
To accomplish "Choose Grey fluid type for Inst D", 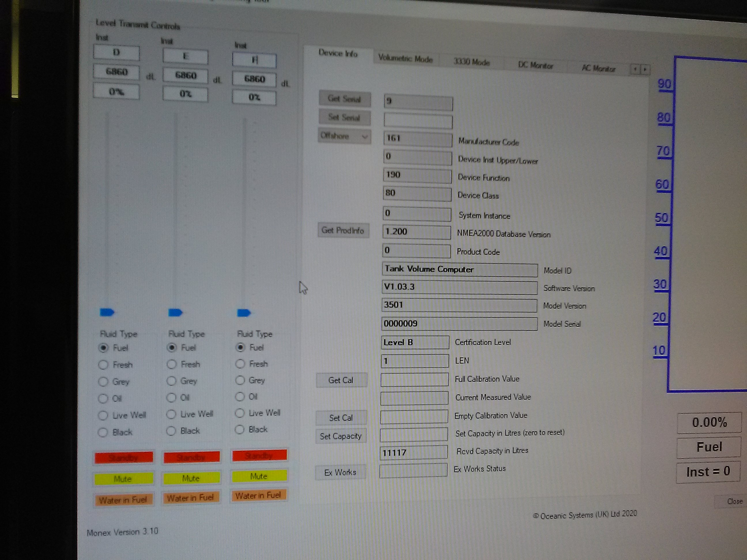I will coord(103,381).
